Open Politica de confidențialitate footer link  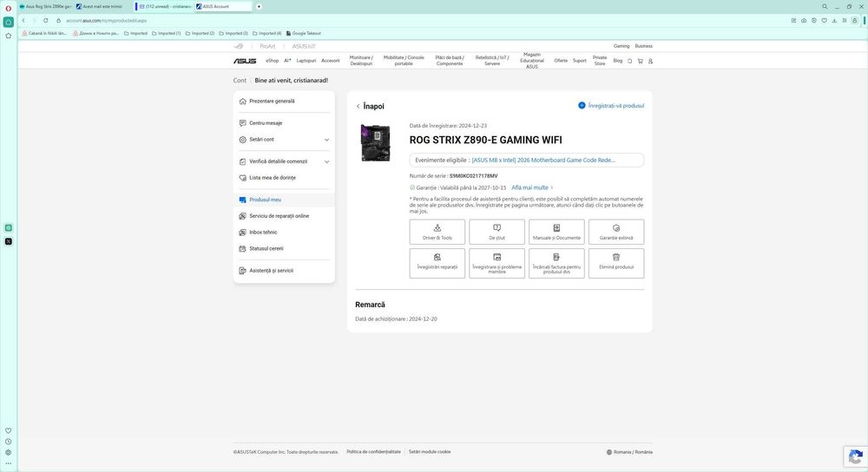point(373,452)
